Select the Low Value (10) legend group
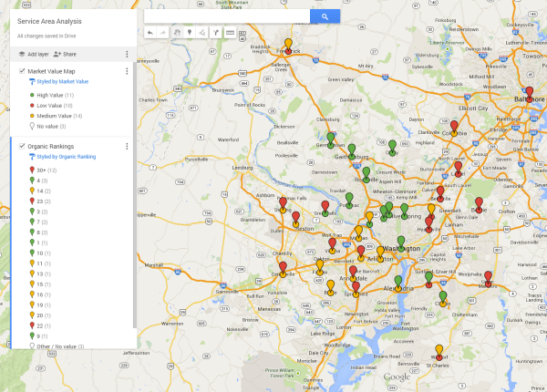The height and width of the screenshot is (392, 547). (x=51, y=106)
